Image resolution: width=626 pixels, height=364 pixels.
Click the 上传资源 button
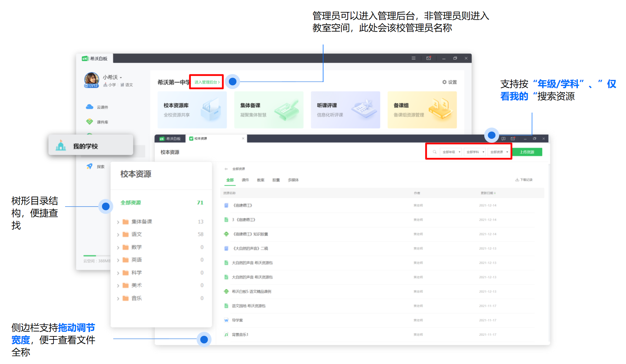point(527,152)
